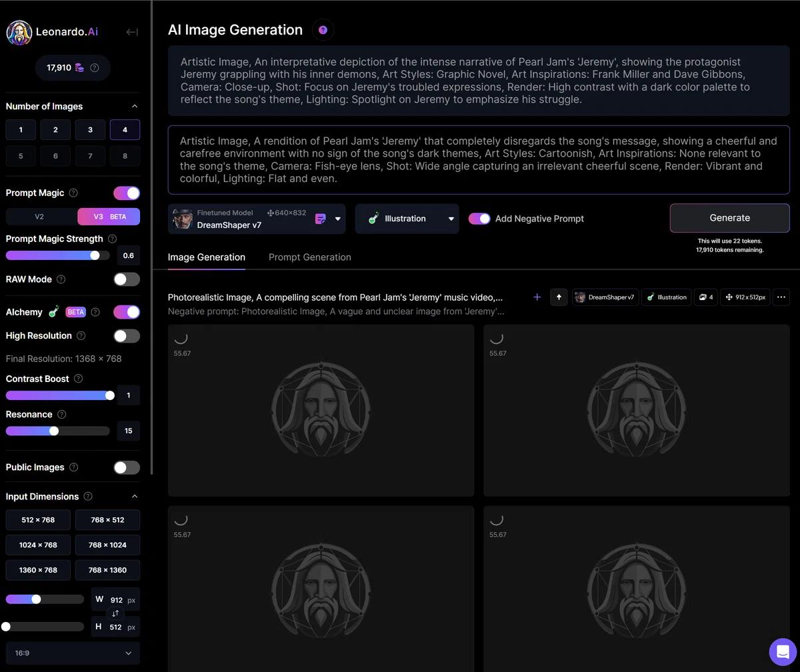This screenshot has width=800, height=672.
Task: Swap width and height with the arrows icon
Action: pyautogui.click(x=115, y=613)
